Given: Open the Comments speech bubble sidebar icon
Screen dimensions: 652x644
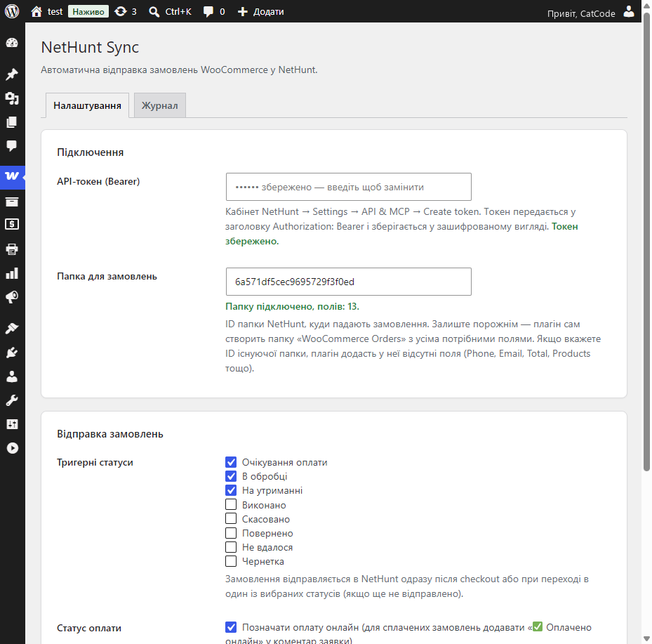Looking at the screenshot, I should click(12, 145).
